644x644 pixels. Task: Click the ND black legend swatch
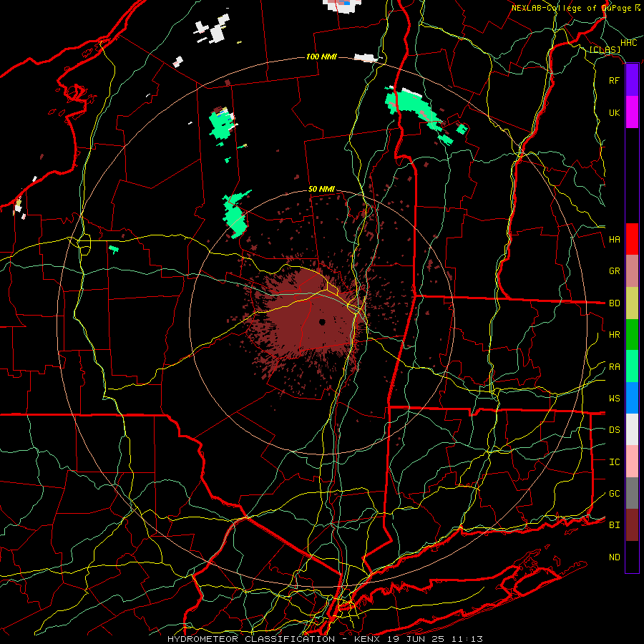point(632,557)
